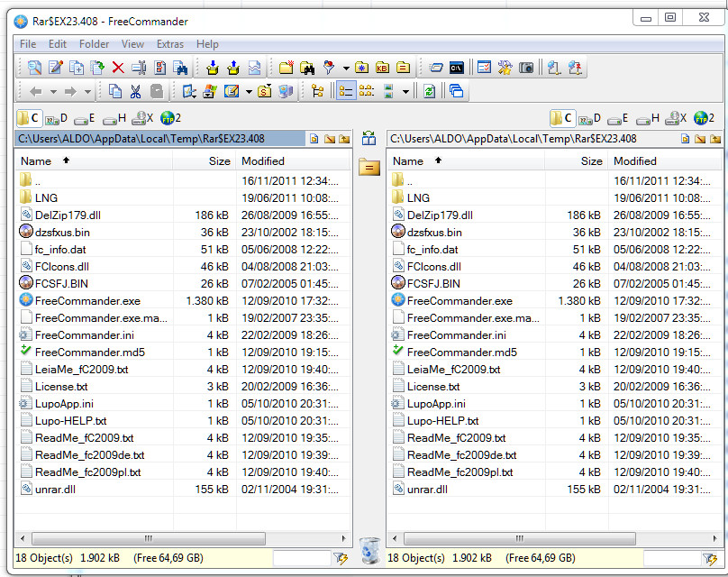Select drive D in left panel

pos(56,119)
